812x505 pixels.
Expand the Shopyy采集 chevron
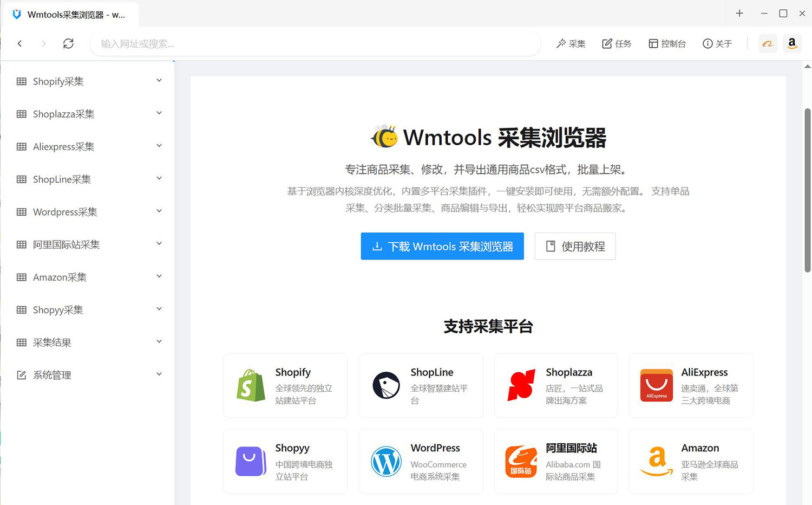point(159,309)
